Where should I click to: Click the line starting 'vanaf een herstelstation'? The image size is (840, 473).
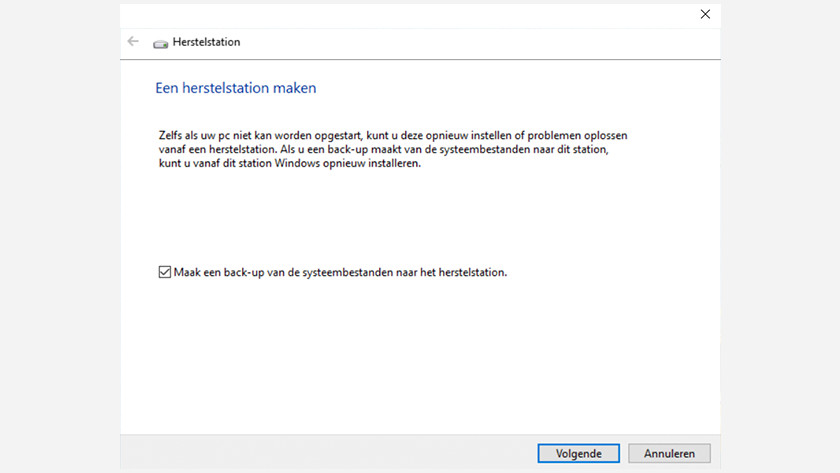coord(382,149)
